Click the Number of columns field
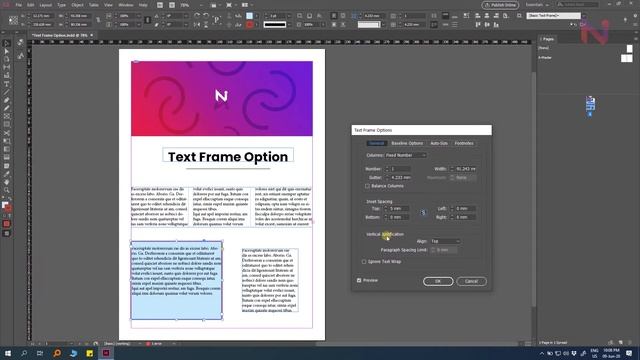Screen dimensions: 640x360 tap(400, 169)
